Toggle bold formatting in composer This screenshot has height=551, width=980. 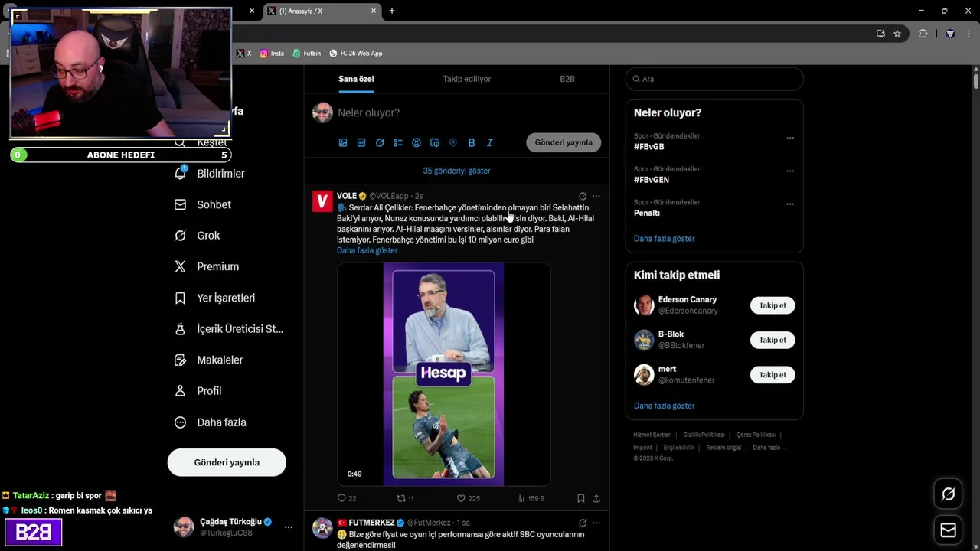click(472, 142)
